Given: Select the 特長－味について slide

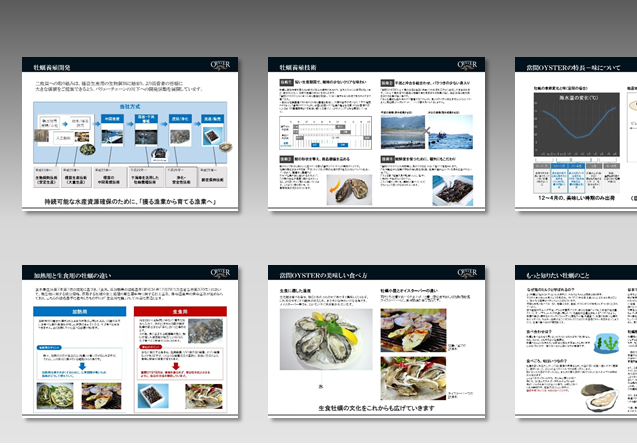Looking at the screenshot, I should pyautogui.click(x=576, y=133).
